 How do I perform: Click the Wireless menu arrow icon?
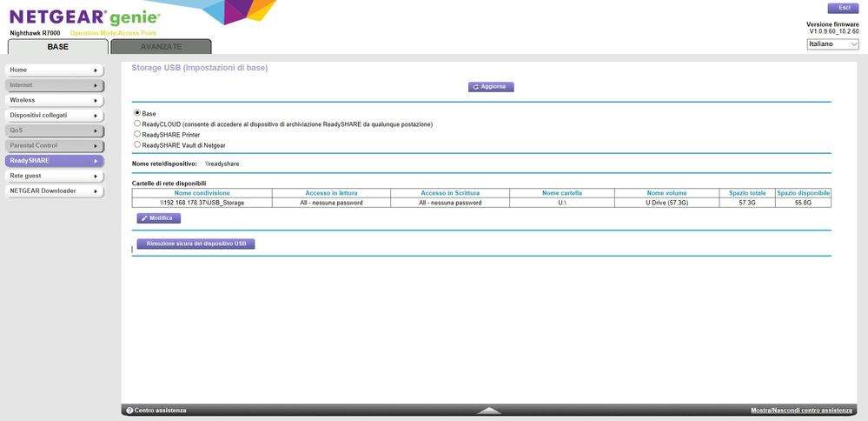click(95, 100)
